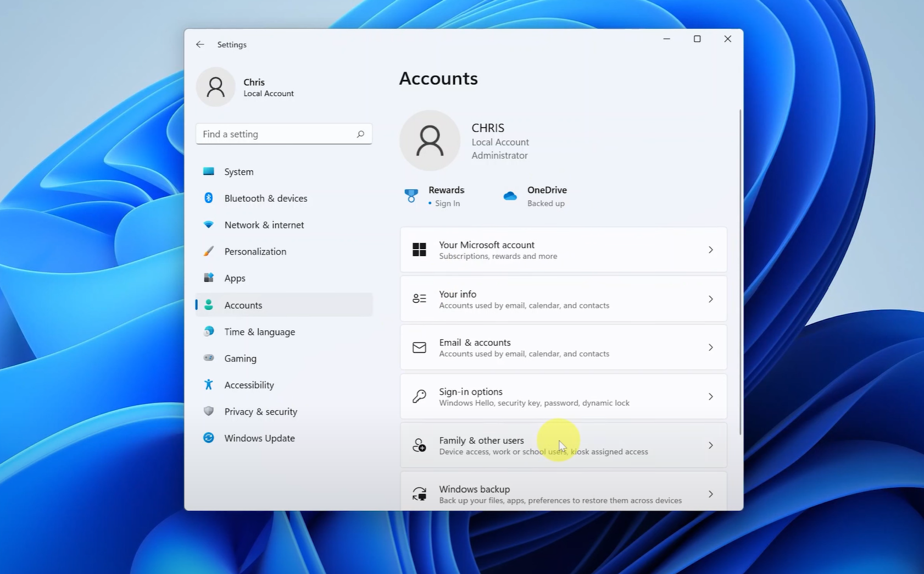Click the Bluetooth & devices icon

tap(209, 198)
